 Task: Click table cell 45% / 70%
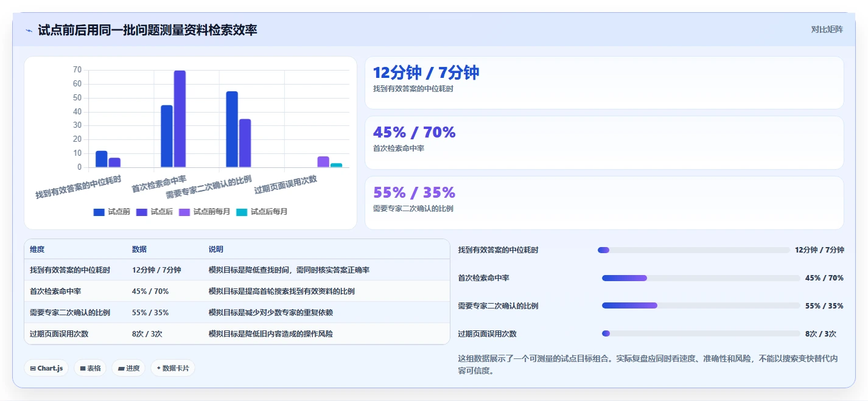pos(150,291)
